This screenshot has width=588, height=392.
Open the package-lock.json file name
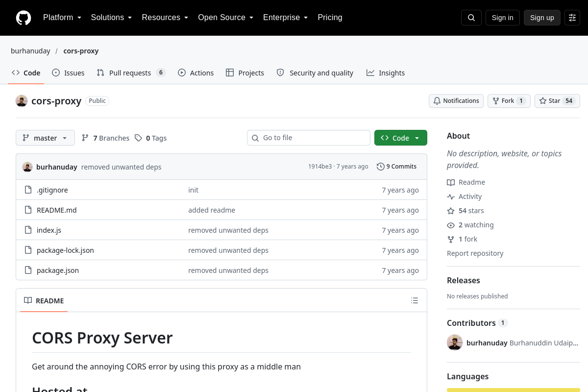pyautogui.click(x=65, y=250)
